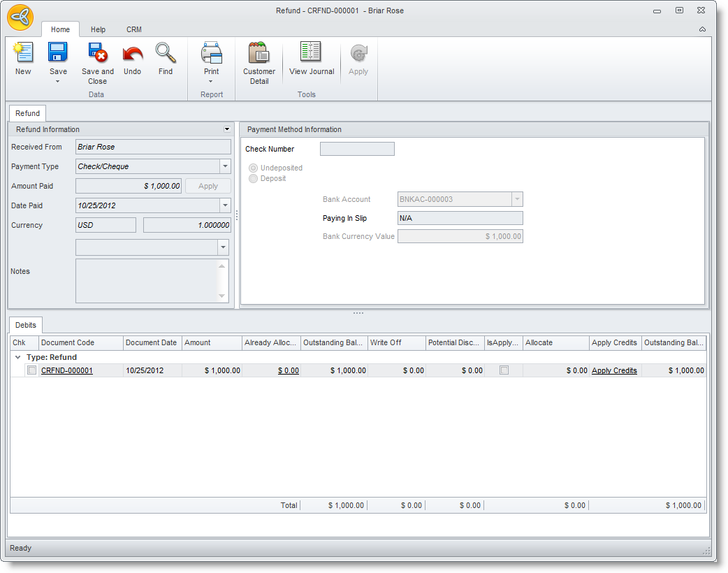Click the Find magnifier icon

coord(166,54)
